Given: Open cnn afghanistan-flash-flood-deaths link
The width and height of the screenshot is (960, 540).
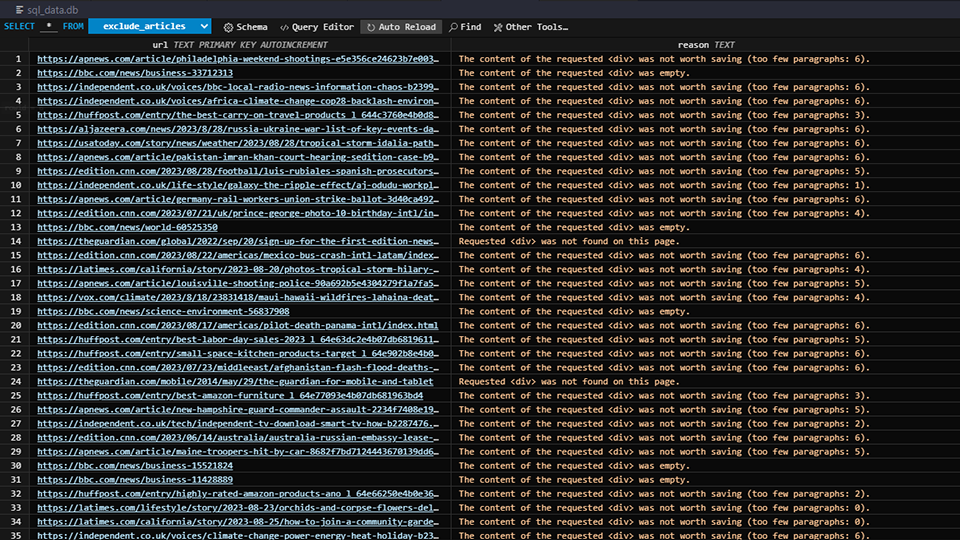Looking at the screenshot, I should click(x=238, y=368).
